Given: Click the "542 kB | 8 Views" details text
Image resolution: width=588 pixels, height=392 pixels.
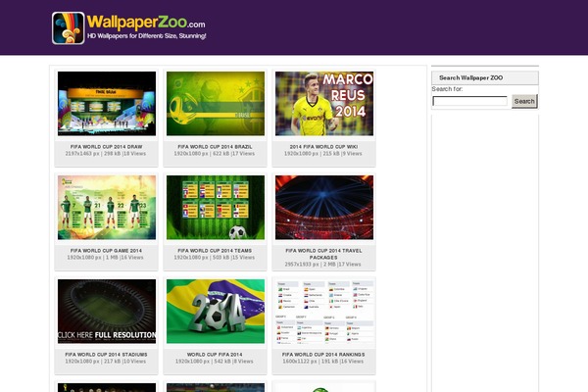Looking at the screenshot, I should coord(232,362).
